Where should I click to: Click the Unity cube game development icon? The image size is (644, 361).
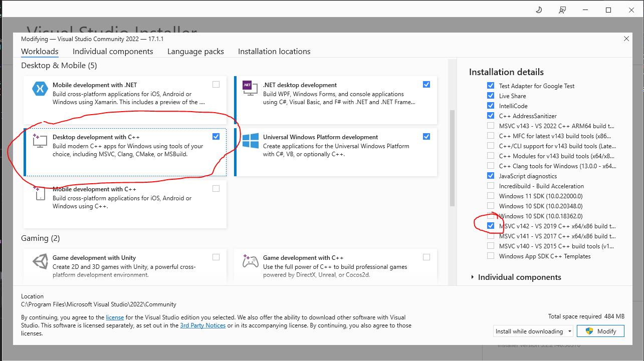point(40,262)
